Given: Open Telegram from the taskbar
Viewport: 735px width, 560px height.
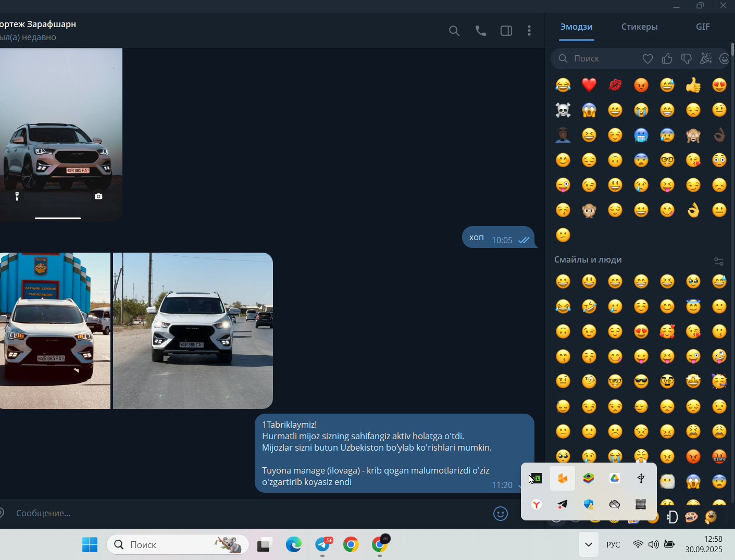Looking at the screenshot, I should 323,545.
